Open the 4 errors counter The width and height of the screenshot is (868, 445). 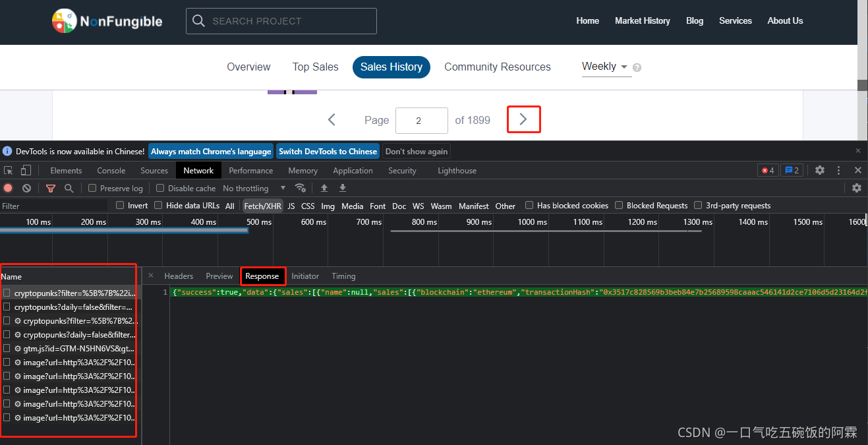pos(768,170)
